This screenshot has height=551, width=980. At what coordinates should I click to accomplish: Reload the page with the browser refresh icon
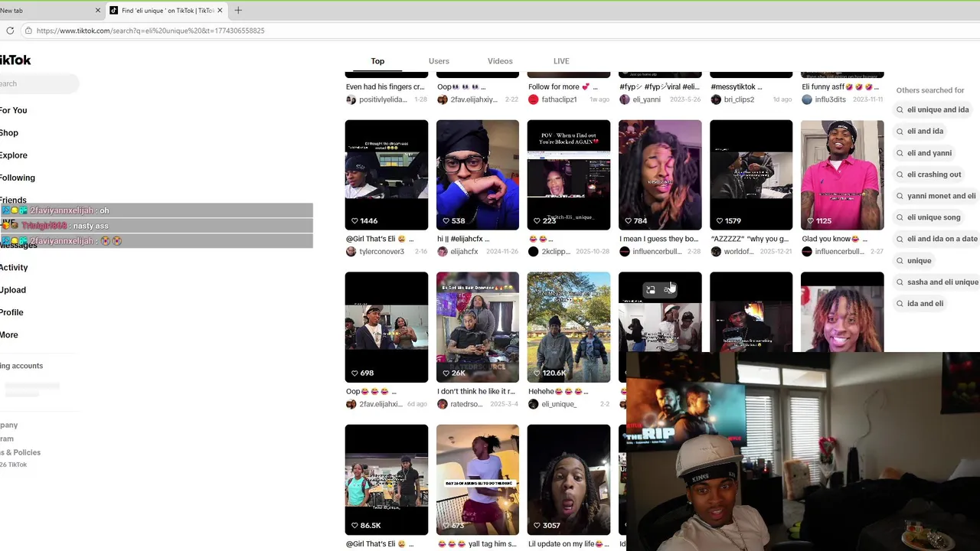click(10, 31)
